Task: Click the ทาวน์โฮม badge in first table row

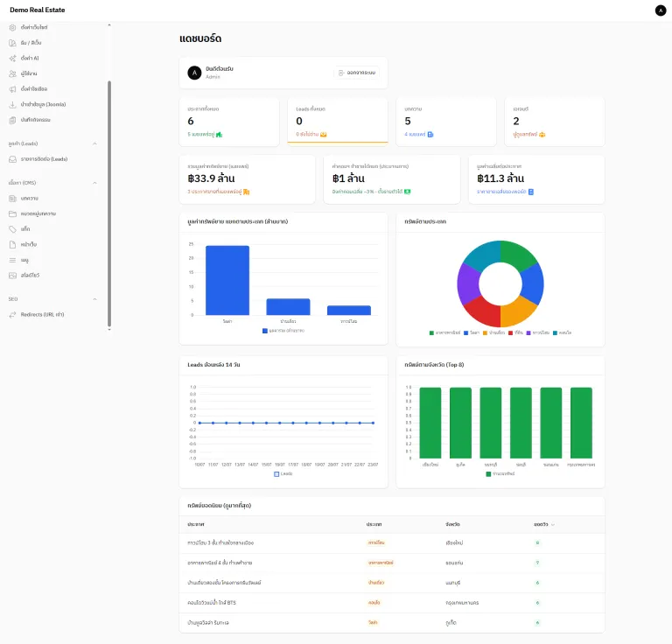Action: pos(376,542)
